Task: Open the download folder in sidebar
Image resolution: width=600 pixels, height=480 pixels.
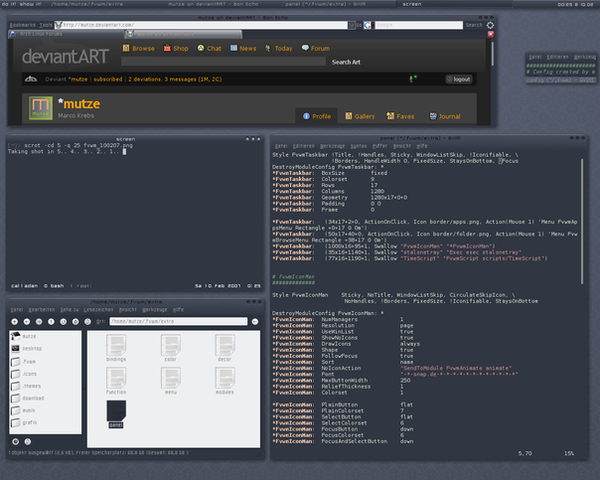Action: (x=28, y=398)
